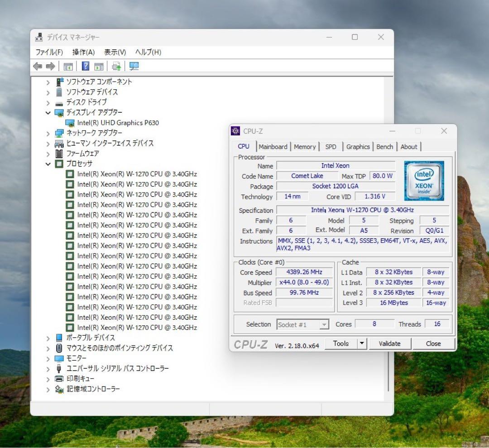Click the blue Help question mark toolbar icon

tap(86, 66)
